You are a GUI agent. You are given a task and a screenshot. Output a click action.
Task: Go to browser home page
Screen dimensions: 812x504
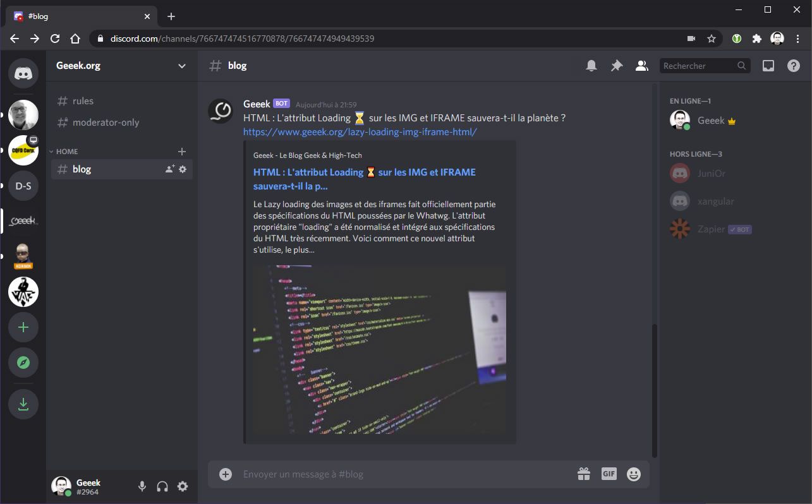coord(75,39)
